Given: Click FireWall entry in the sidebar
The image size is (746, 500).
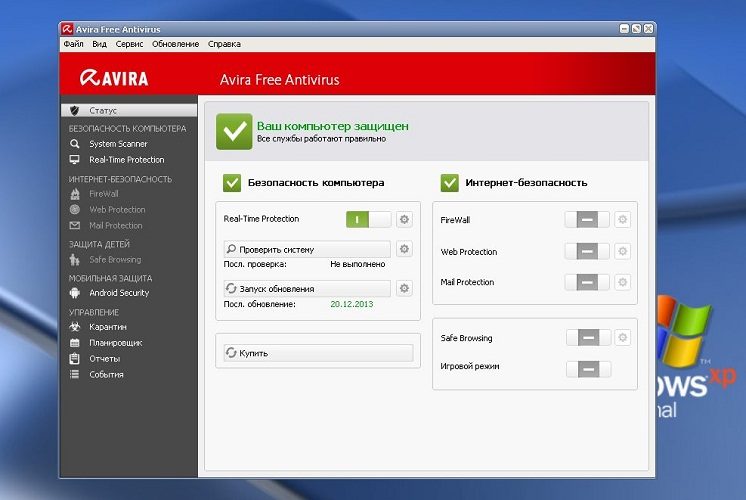Looking at the screenshot, I should (x=104, y=194).
